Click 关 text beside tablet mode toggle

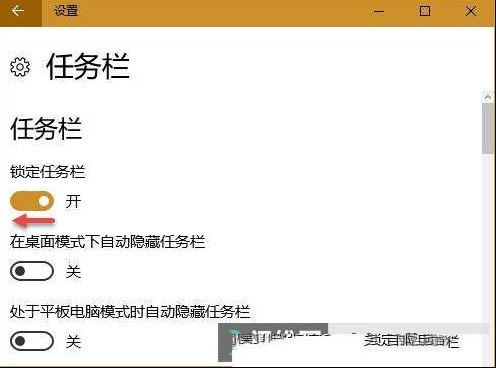tap(73, 341)
